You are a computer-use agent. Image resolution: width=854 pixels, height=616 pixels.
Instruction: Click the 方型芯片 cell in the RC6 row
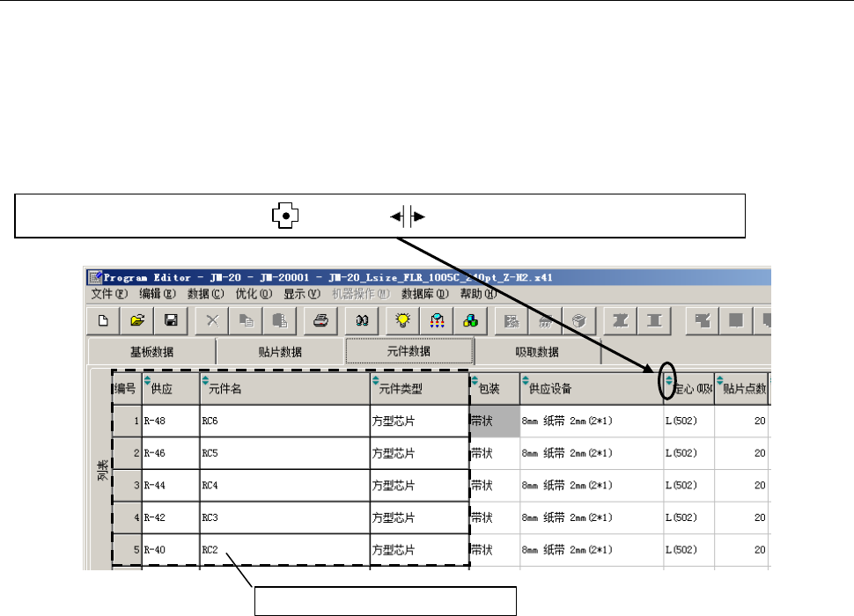tap(420, 421)
